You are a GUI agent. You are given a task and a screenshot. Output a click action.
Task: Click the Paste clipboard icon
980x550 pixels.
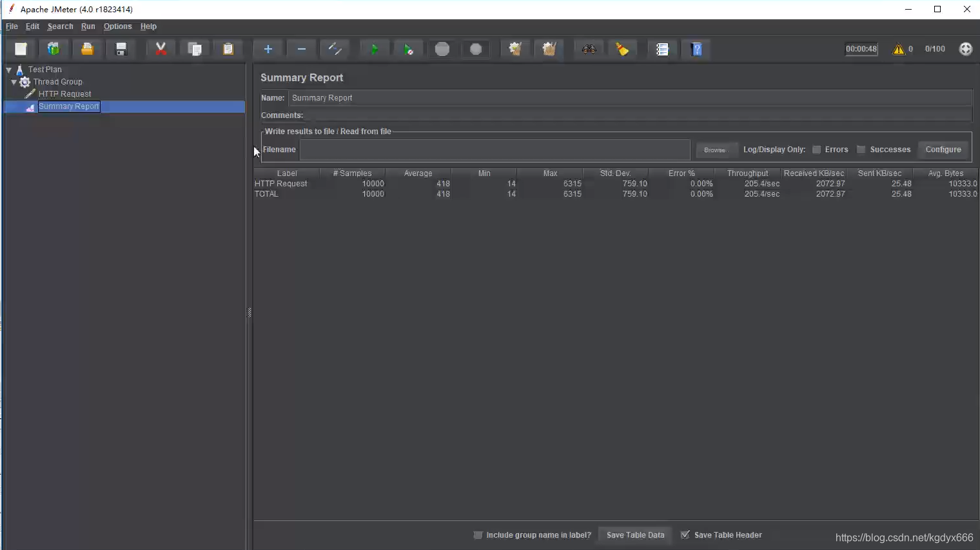[x=228, y=49]
